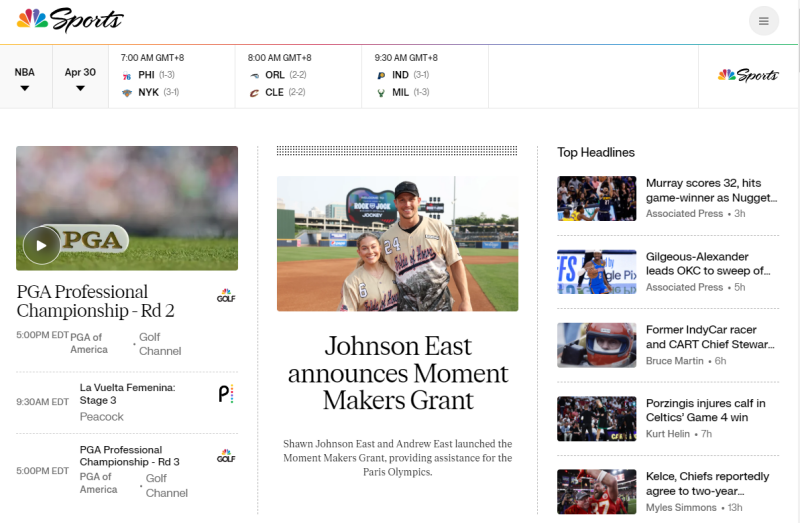Click the Johnson East baseball field photo
Image resolution: width=800 pixels, height=523 pixels.
coord(397,244)
